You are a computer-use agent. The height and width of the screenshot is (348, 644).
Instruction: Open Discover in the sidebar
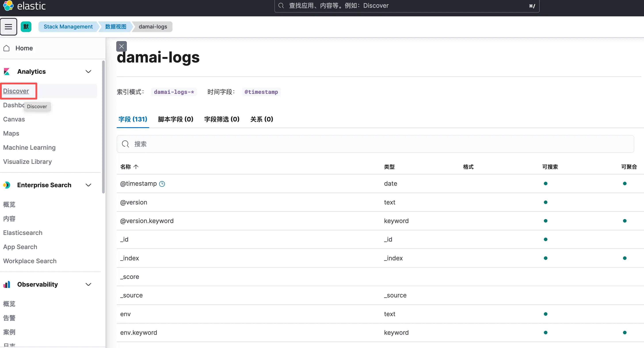[x=16, y=91]
